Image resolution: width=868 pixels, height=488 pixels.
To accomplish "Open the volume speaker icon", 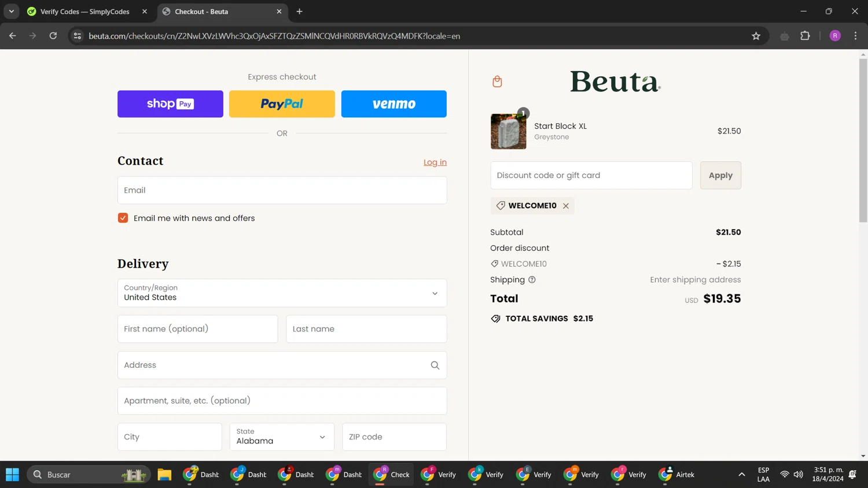I will tap(799, 475).
